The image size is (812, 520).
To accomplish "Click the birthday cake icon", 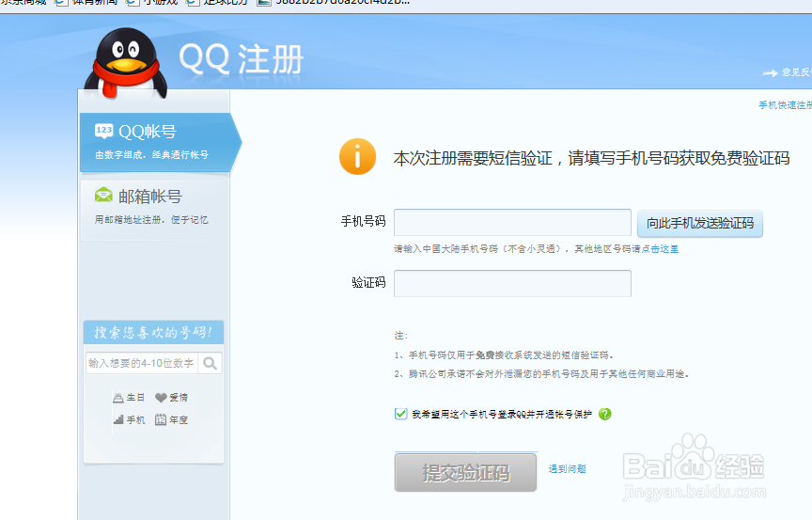I will (118, 398).
